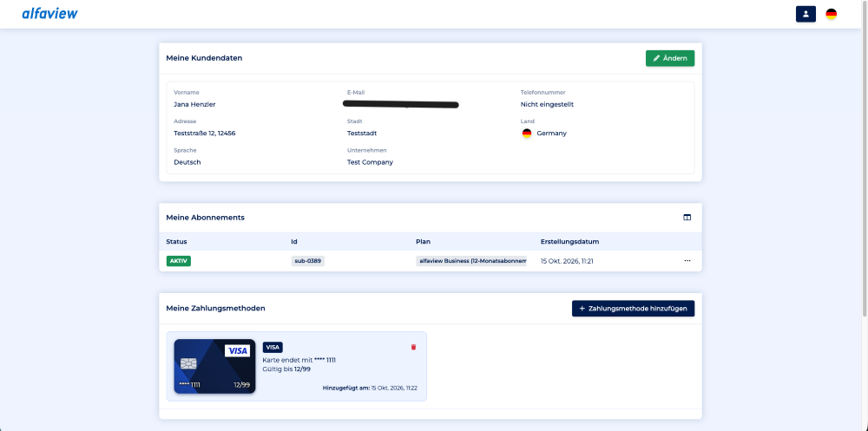The width and height of the screenshot is (868, 431).
Task: Click the AKTIV status badge
Action: [178, 260]
